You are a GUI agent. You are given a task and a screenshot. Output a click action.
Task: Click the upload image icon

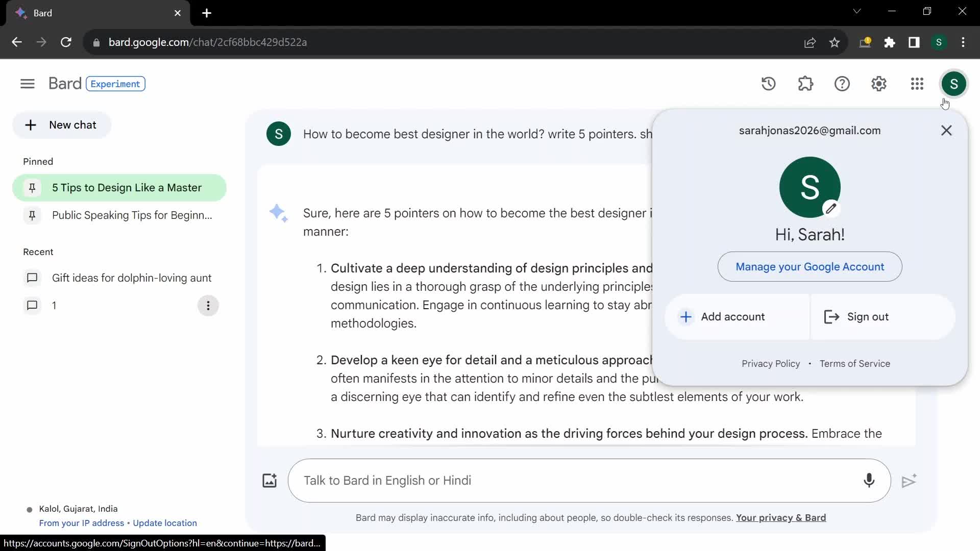[269, 481]
